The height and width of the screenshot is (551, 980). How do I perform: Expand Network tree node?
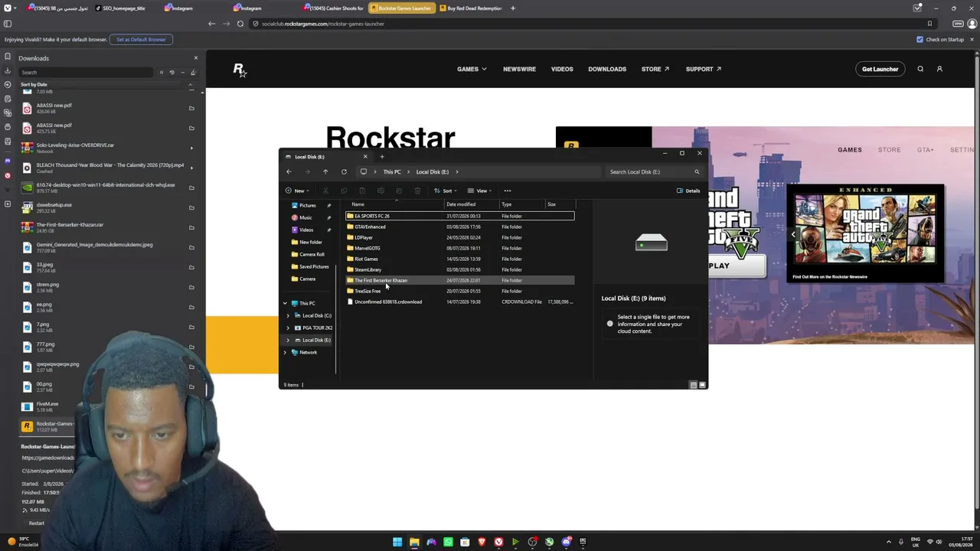coord(285,352)
